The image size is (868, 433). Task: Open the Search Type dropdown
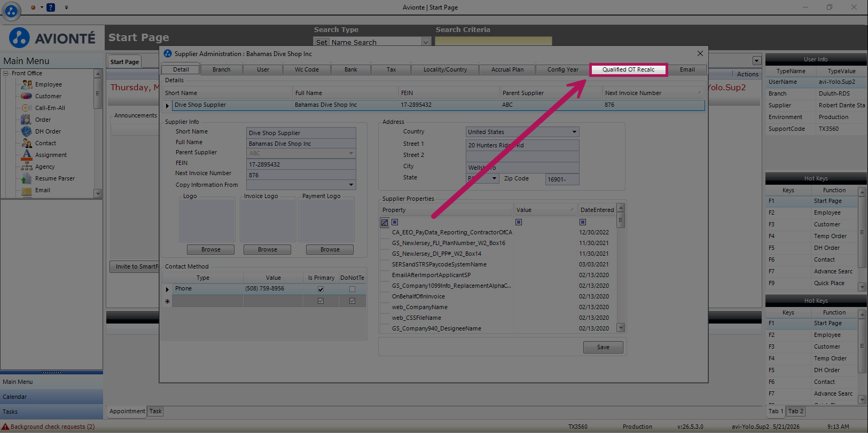[426, 42]
